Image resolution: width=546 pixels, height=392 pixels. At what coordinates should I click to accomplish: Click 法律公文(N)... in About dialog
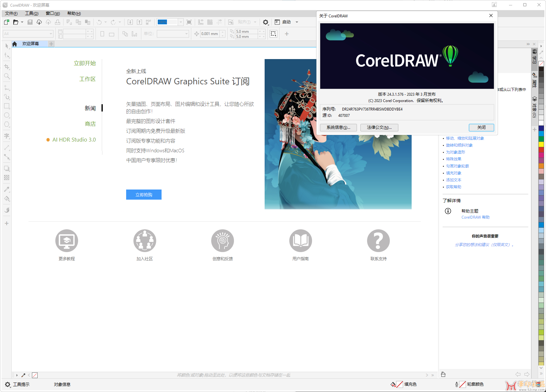379,128
